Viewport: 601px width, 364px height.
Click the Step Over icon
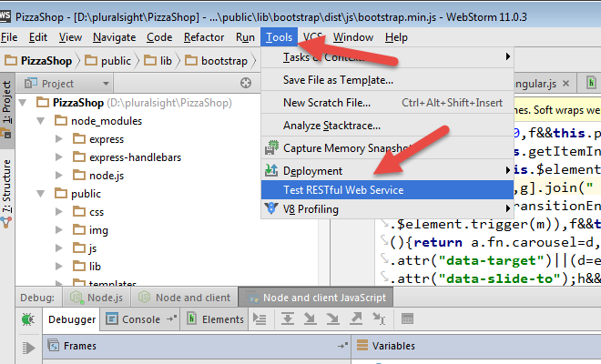coord(288,318)
